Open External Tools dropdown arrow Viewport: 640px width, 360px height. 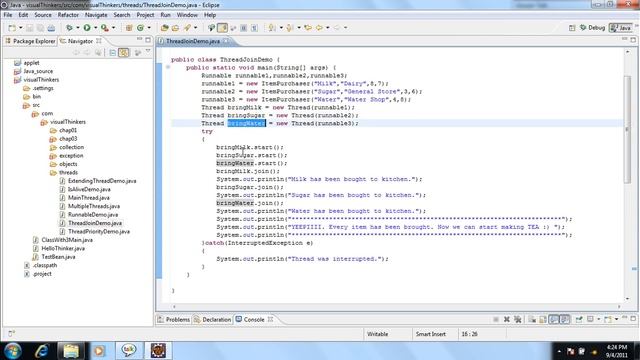(113, 28)
